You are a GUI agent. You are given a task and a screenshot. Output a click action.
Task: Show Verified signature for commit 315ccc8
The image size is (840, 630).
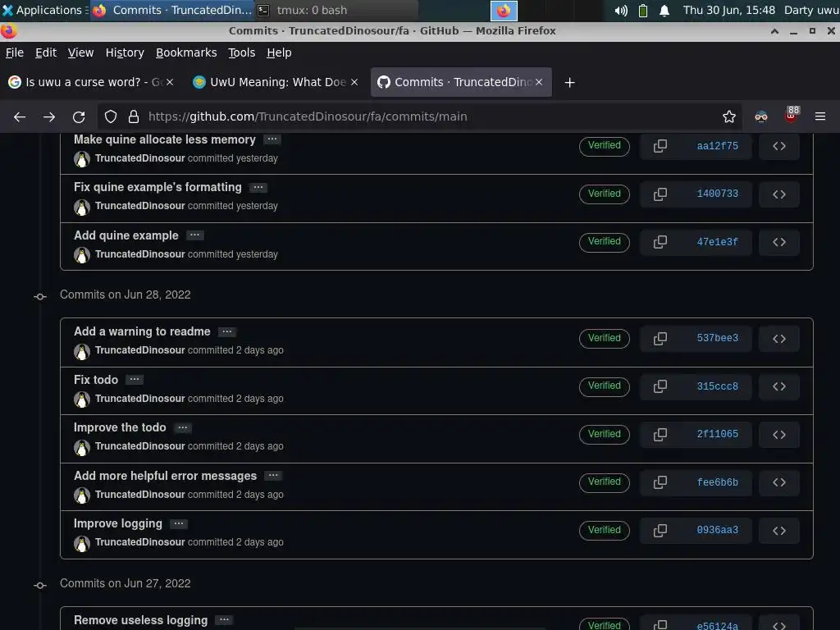pos(605,386)
